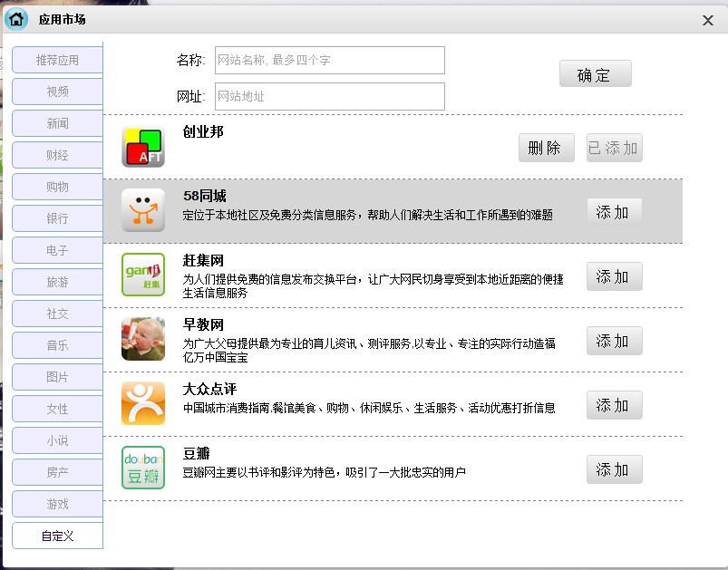Add 早教网 with its 添加 button
This screenshot has height=570, width=728.
coord(615,341)
